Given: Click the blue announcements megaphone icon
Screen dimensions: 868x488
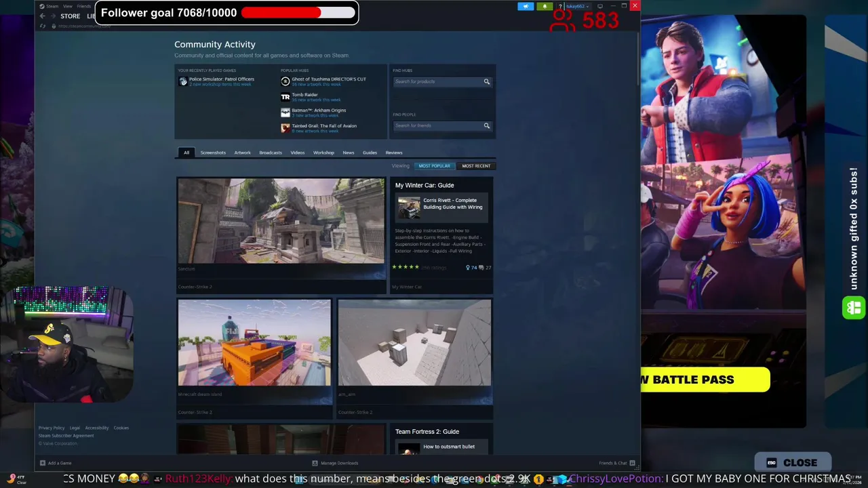Looking at the screenshot, I should (526, 6).
